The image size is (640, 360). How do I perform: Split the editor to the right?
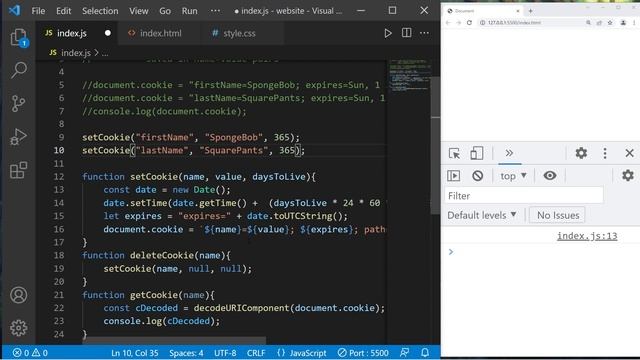(407, 33)
